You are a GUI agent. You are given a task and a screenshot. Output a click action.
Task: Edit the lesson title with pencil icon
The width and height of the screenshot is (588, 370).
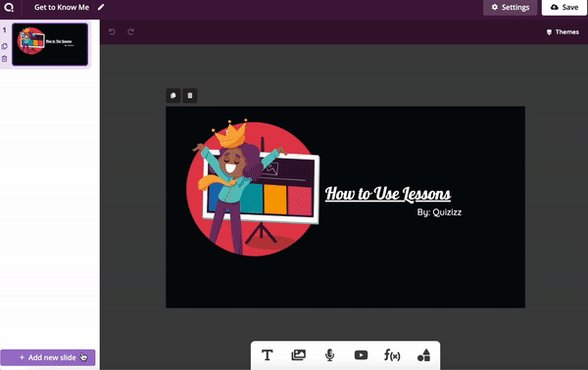(101, 7)
